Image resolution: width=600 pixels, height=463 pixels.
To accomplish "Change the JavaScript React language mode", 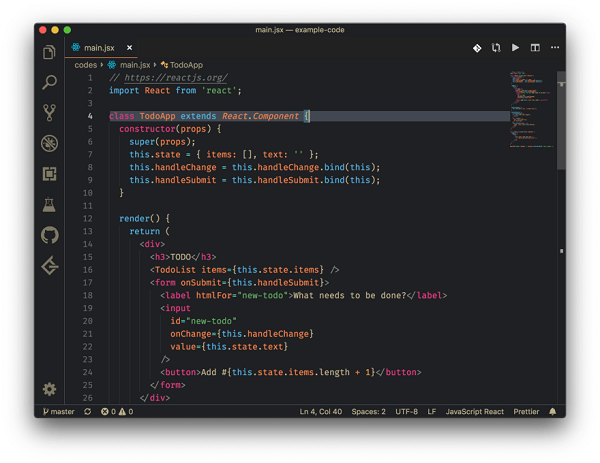I will tap(474, 412).
